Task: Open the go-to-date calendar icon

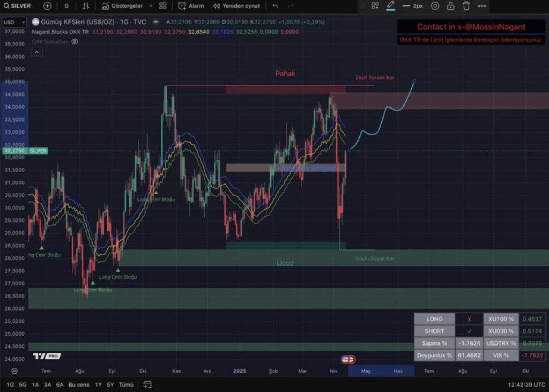Action: click(x=147, y=384)
